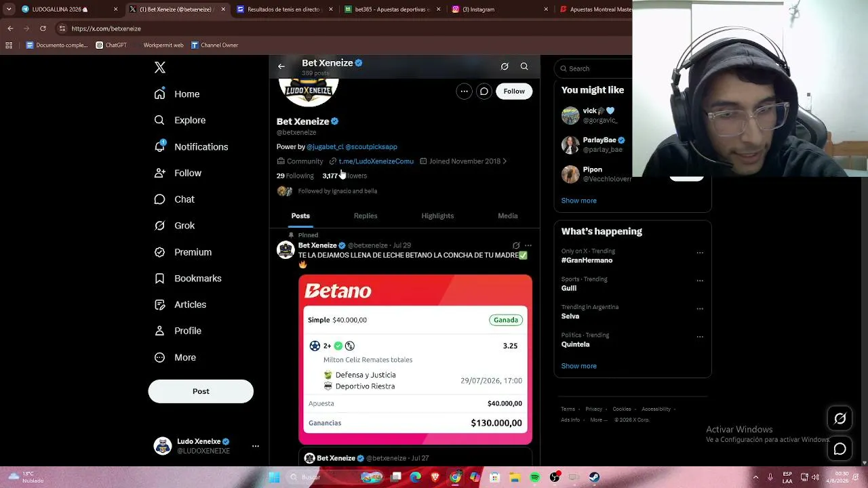Expand the Joined November 2018 chevron
868x488 pixels.
[505, 161]
